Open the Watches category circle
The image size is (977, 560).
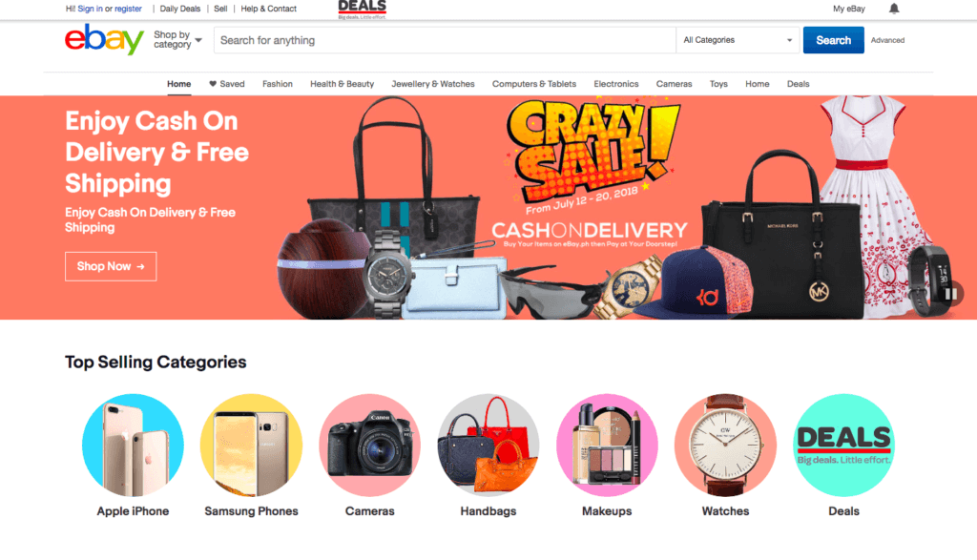(x=725, y=445)
